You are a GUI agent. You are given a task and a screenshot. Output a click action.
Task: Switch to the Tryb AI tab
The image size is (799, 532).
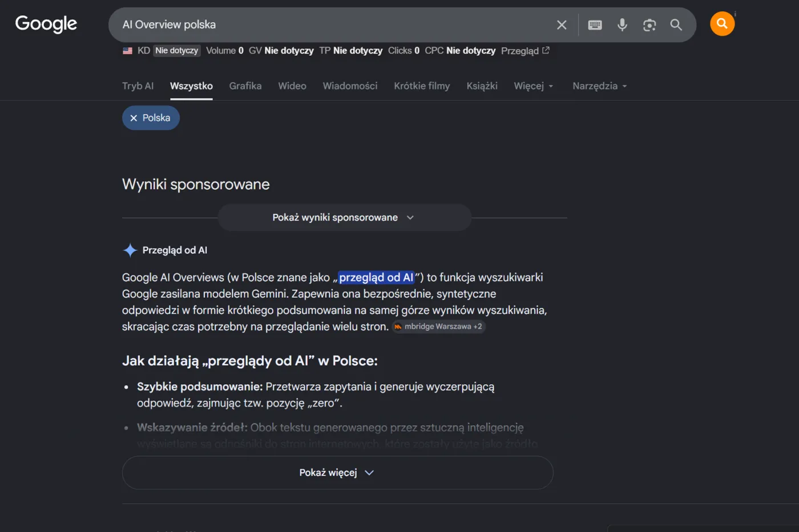click(x=138, y=86)
